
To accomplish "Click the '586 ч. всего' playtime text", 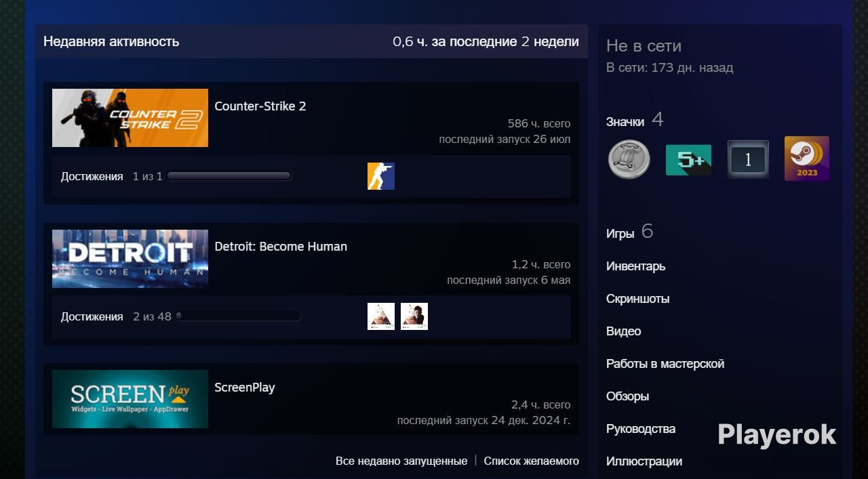I will tap(539, 123).
